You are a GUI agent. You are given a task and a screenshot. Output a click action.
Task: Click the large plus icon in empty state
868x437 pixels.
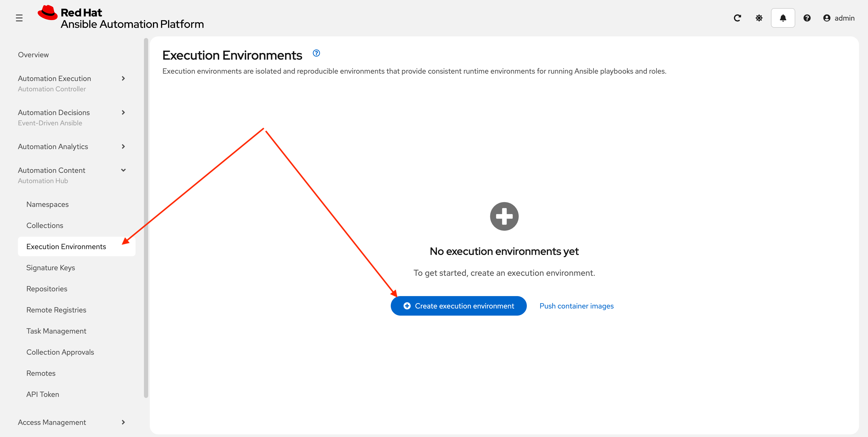pyautogui.click(x=504, y=216)
